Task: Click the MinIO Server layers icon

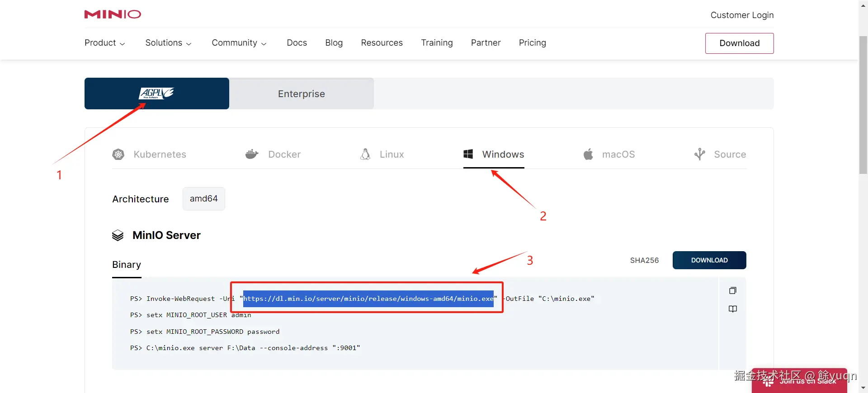Action: (118, 235)
